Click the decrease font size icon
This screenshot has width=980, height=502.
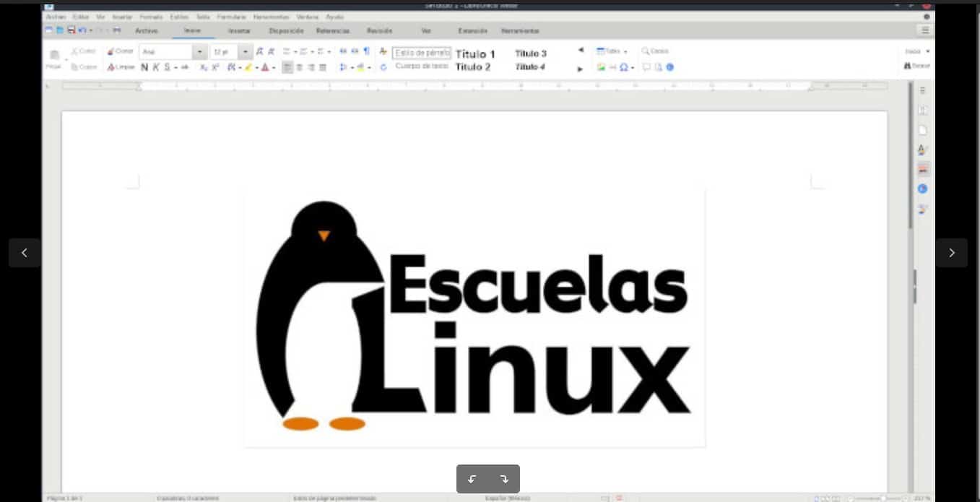pyautogui.click(x=272, y=52)
